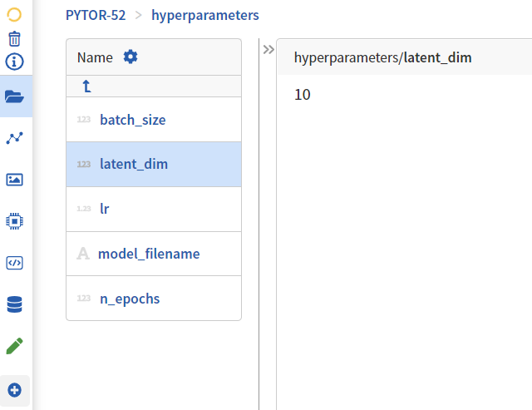Viewport: 532px width, 410px height.
Task: Select the batch_size attribute
Action: [132, 120]
